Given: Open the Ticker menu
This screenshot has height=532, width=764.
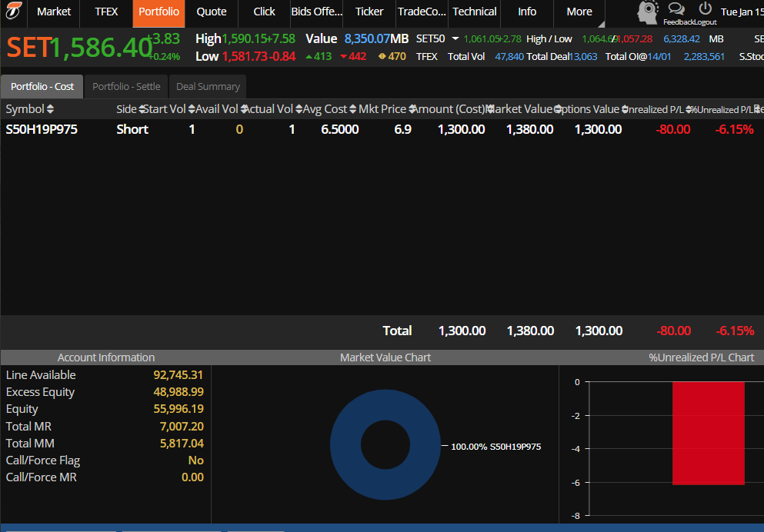Looking at the screenshot, I should 369,12.
